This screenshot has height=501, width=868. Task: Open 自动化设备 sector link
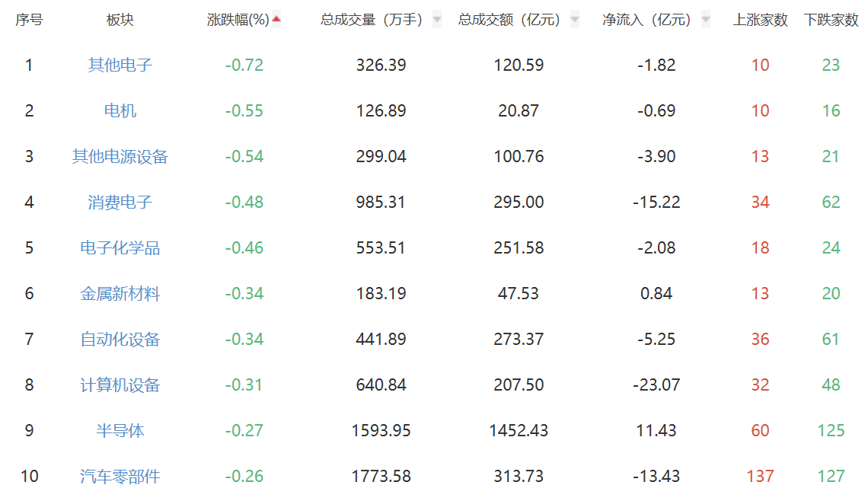[x=120, y=339]
